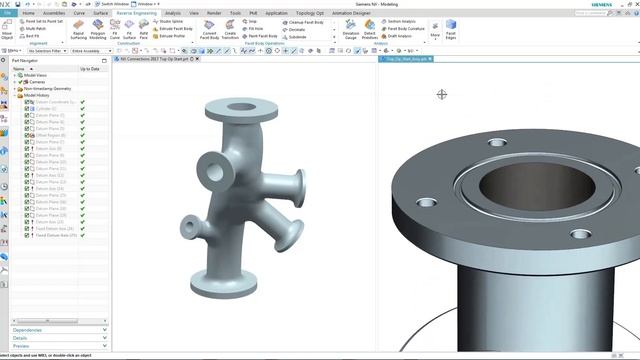Viewport: 640px width, 360px height.
Task: Click Cleanup Facet Body command
Action: pos(303,22)
